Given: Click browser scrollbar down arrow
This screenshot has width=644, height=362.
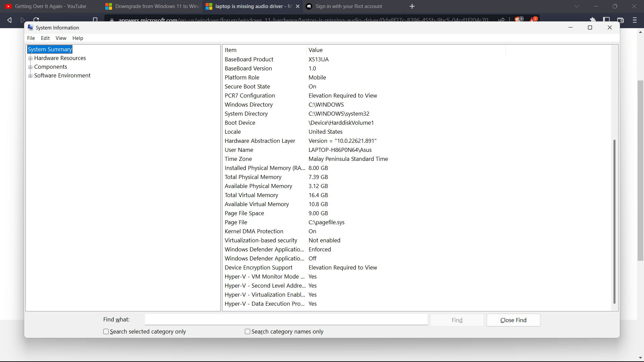Looking at the screenshot, I should (640, 358).
